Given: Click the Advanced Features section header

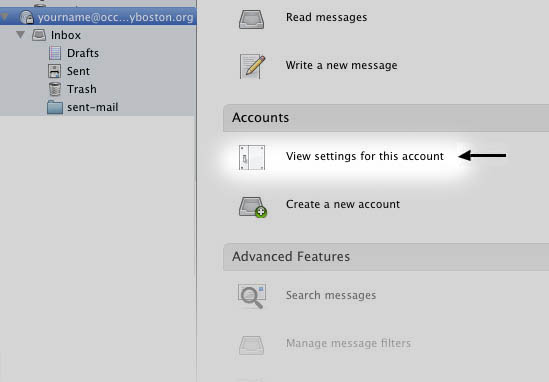Looking at the screenshot, I should (386, 257).
